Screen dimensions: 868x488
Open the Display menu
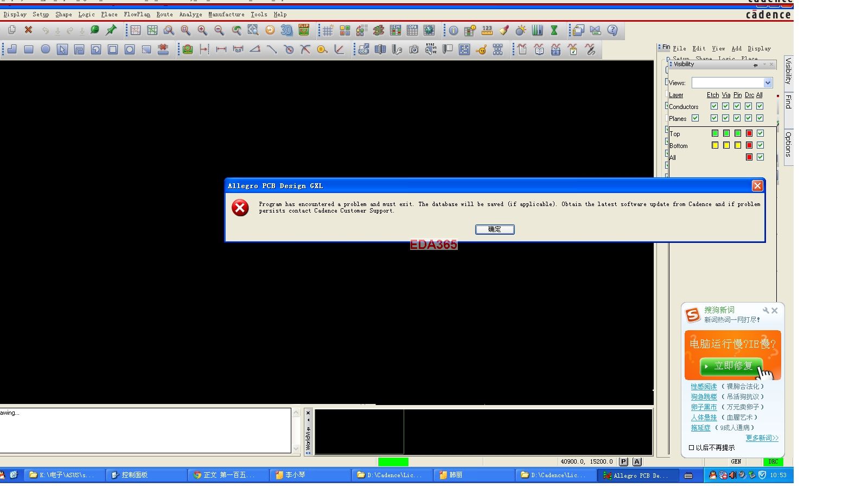[15, 15]
